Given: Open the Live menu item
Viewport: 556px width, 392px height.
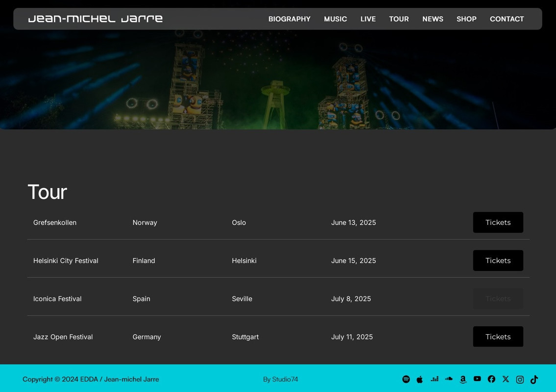Looking at the screenshot, I should pos(368,19).
